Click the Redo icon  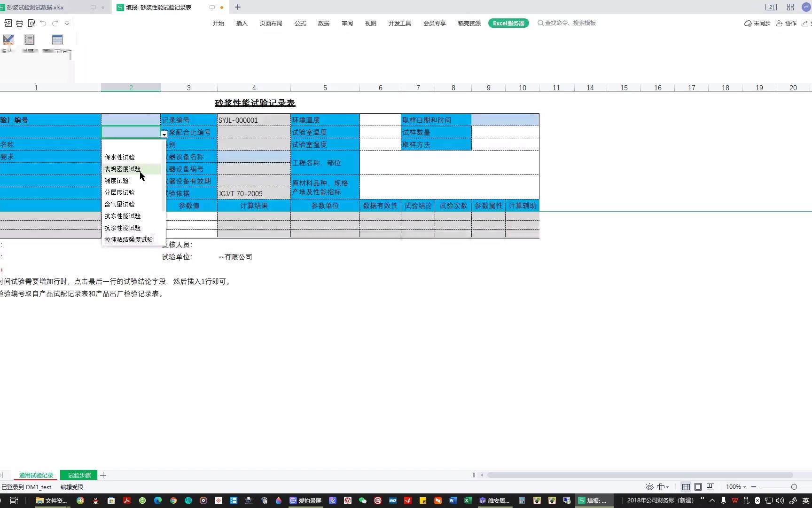tap(55, 23)
